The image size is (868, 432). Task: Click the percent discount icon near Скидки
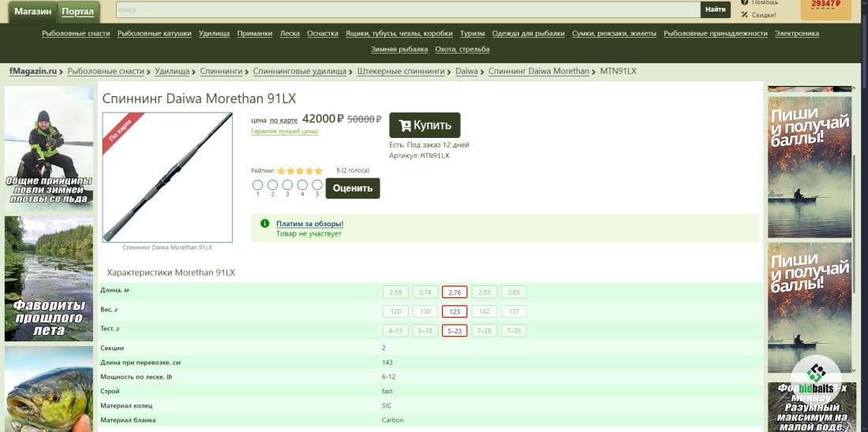click(x=745, y=15)
